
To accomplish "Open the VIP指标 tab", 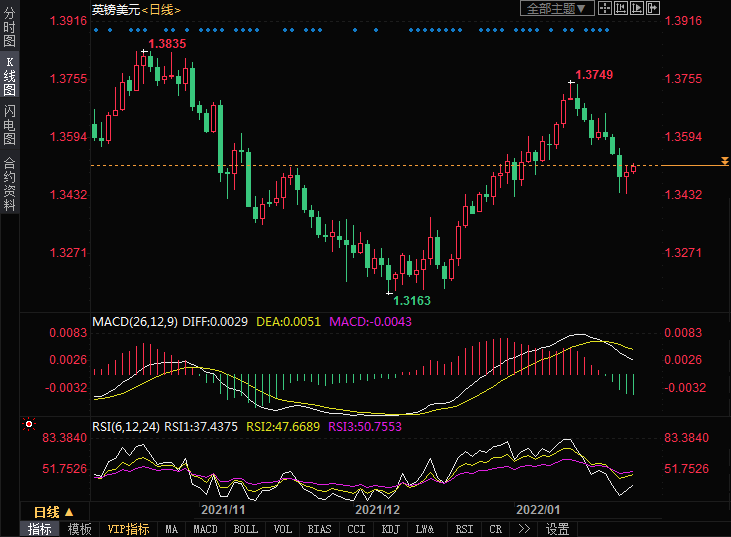I will 128,529.
